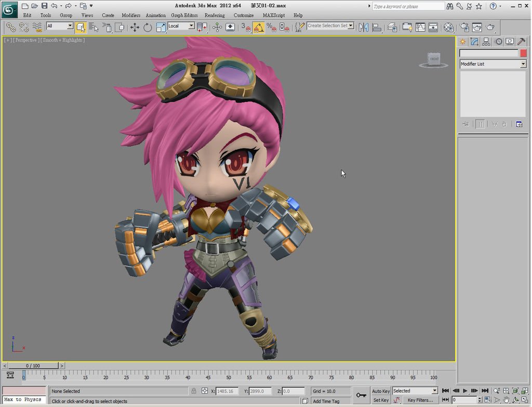
Task: Click the Use Pivot Point Center icon
Action: pos(202,27)
